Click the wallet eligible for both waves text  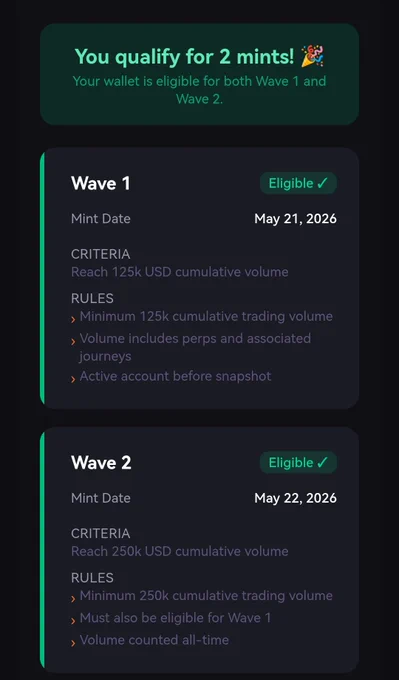200,90
